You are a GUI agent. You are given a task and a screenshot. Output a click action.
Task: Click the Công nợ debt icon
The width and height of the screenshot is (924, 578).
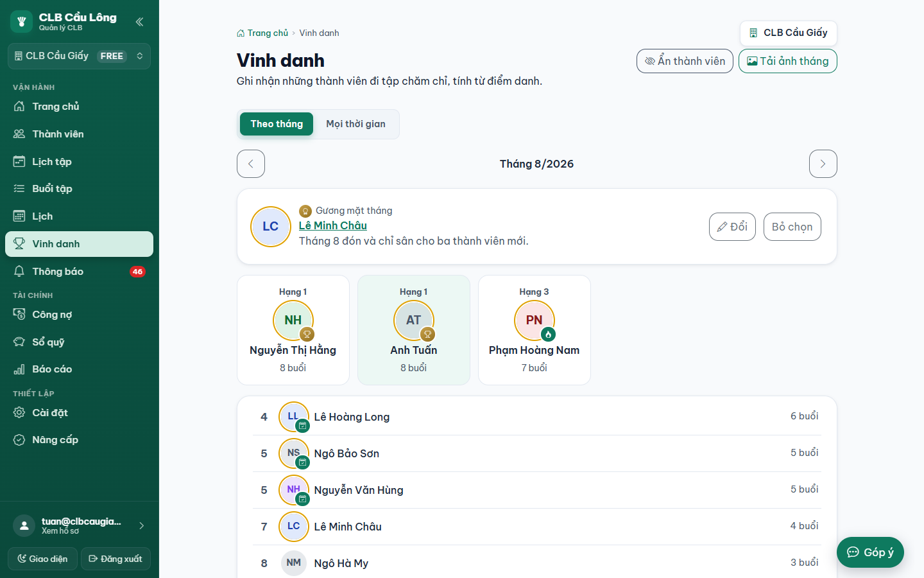tap(19, 315)
